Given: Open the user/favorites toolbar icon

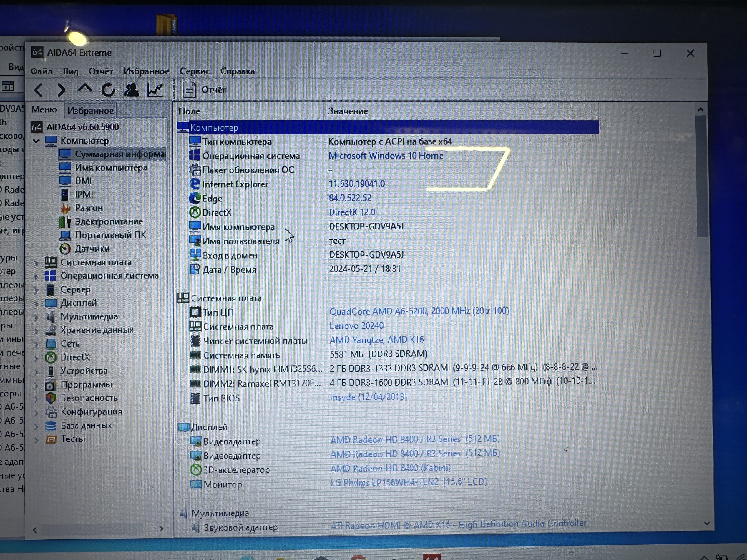Looking at the screenshot, I should click(x=131, y=90).
